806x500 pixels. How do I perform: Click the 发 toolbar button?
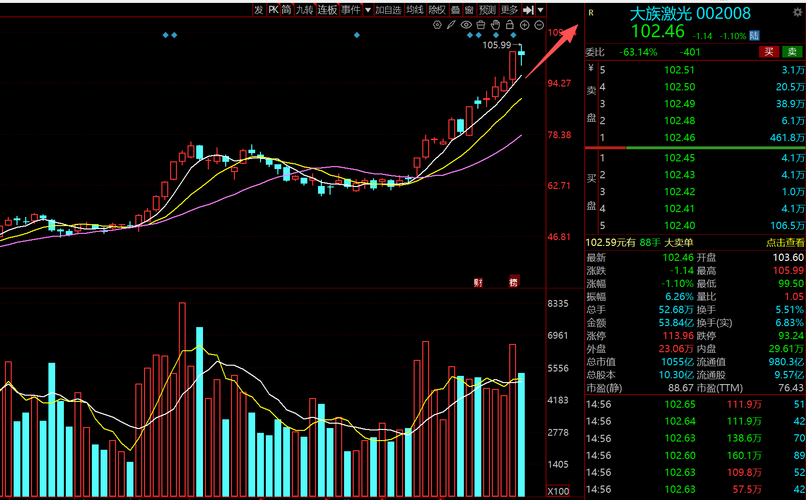[258, 10]
